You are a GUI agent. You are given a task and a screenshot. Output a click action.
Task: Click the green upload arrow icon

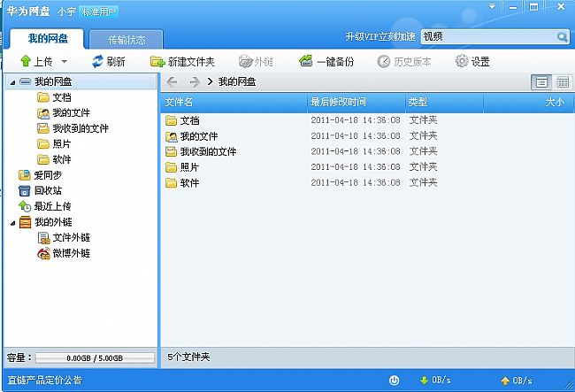click(26, 61)
